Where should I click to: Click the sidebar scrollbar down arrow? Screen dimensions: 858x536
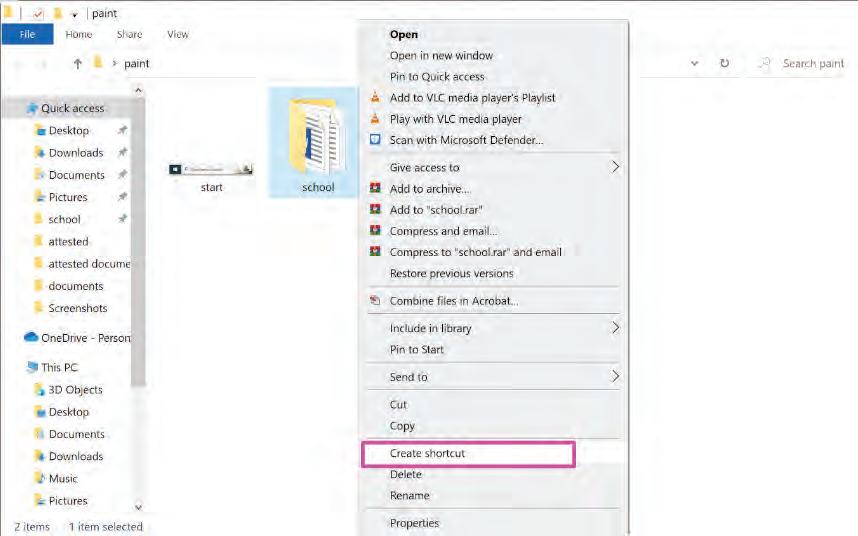[138, 506]
